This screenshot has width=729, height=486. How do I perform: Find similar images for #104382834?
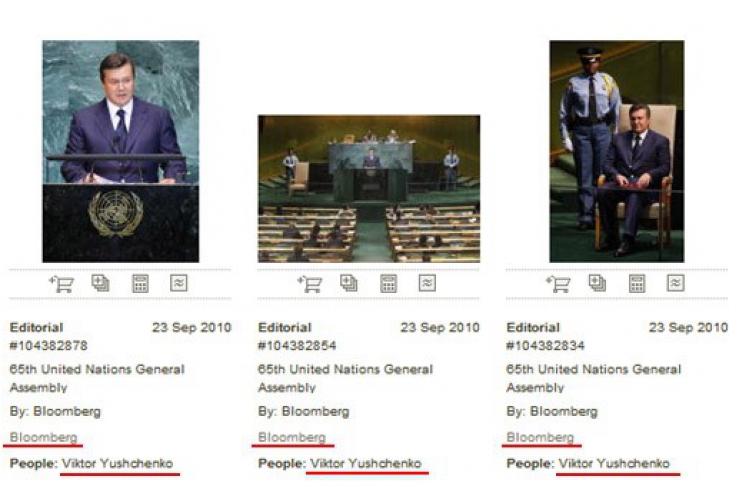pyautogui.click(x=676, y=283)
